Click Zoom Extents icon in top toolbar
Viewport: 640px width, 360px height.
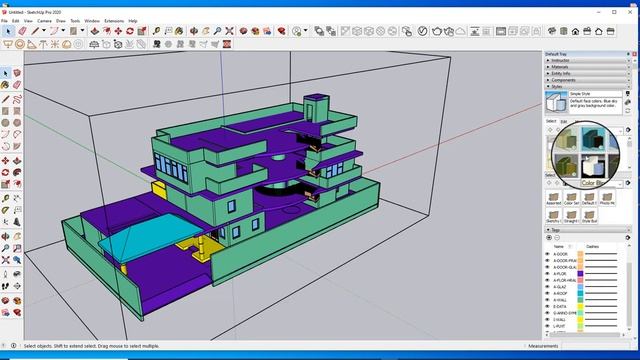click(229, 31)
